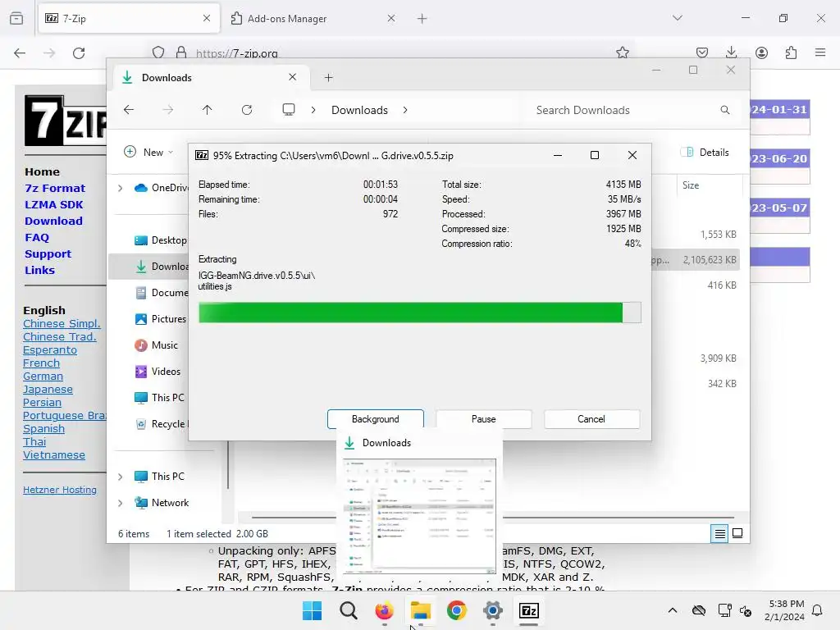Open the New item dropdown in Explorer
This screenshot has height=630, width=840.
coord(148,152)
